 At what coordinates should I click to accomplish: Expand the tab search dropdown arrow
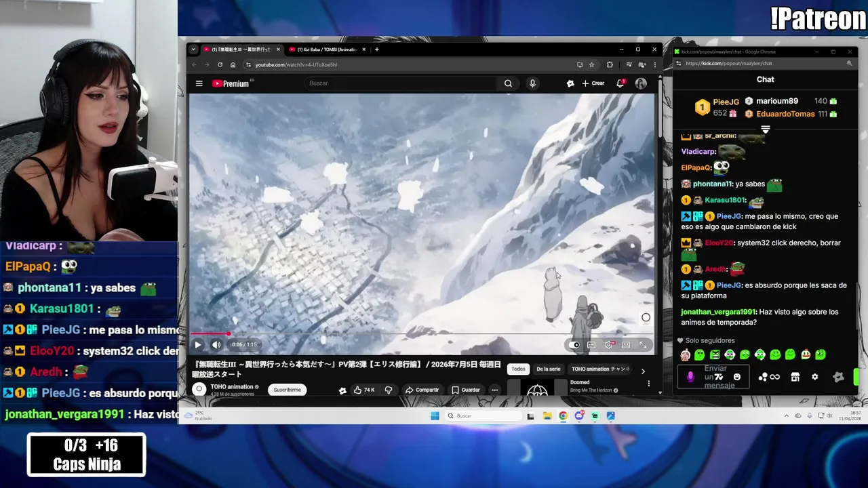click(193, 49)
